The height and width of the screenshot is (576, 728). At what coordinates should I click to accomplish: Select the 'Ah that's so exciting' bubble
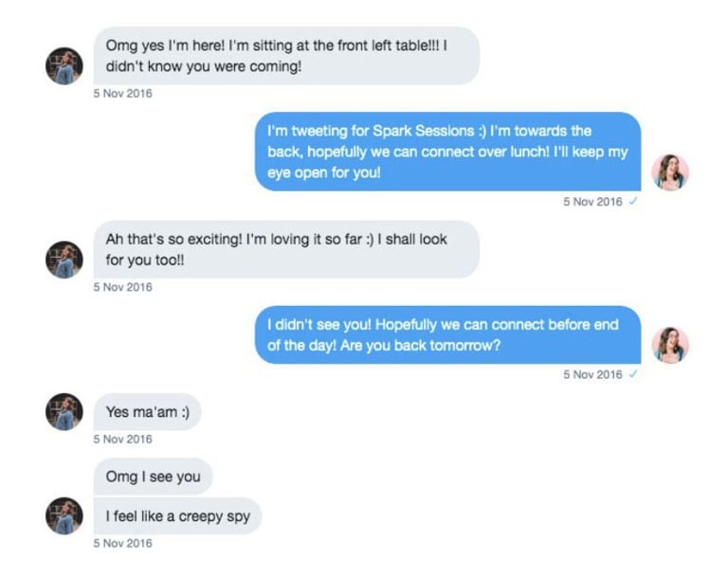[286, 249]
